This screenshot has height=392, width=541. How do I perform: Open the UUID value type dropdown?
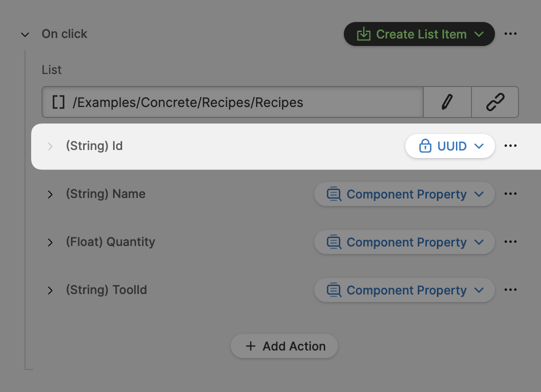(x=450, y=146)
